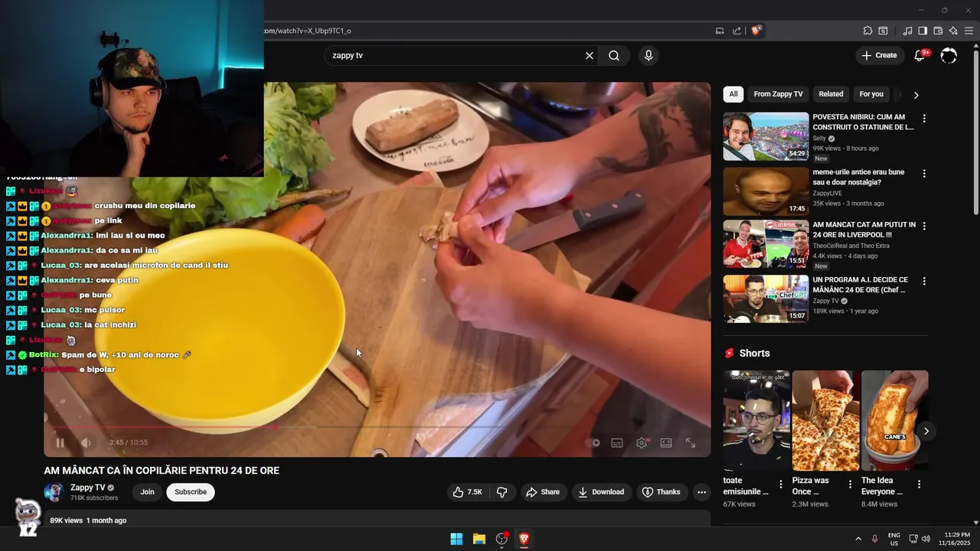Screen dimensions: 980x551
Task: Open the Zappy TV channel name link
Action: point(88,487)
